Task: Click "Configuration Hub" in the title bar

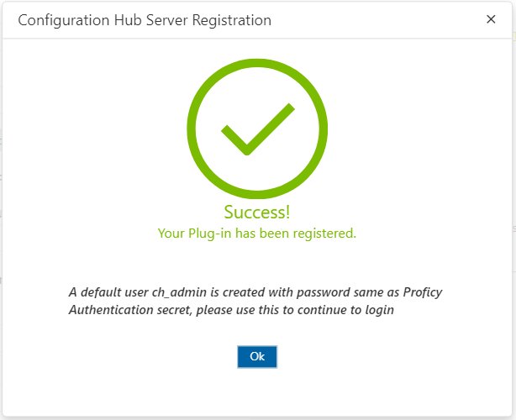Action: click(x=80, y=20)
